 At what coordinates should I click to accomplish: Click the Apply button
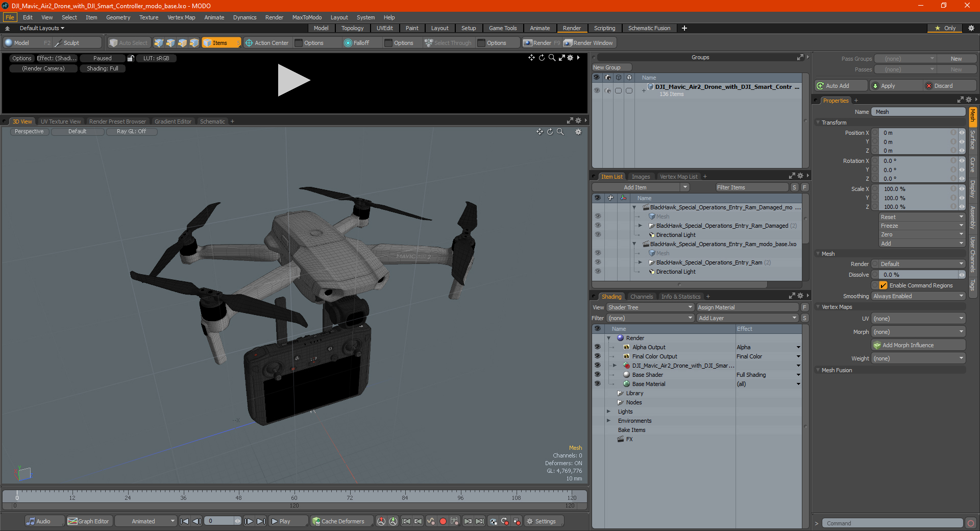(897, 86)
